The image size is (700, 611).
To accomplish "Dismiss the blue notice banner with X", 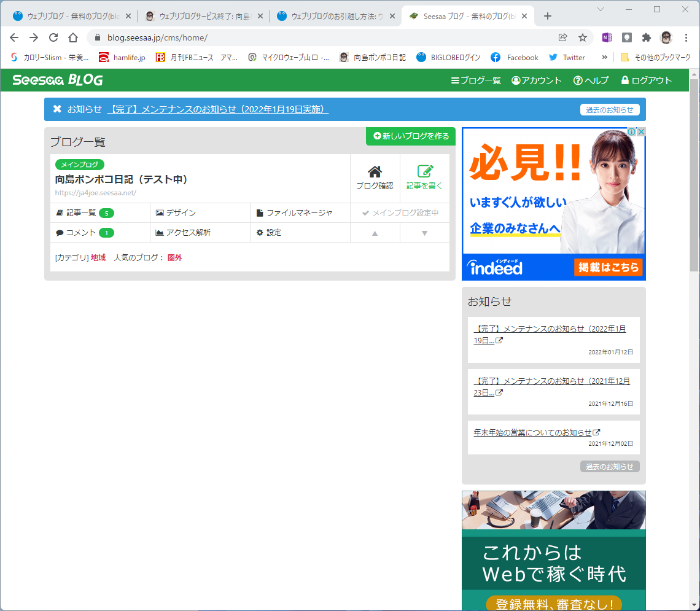I will pos(57,109).
